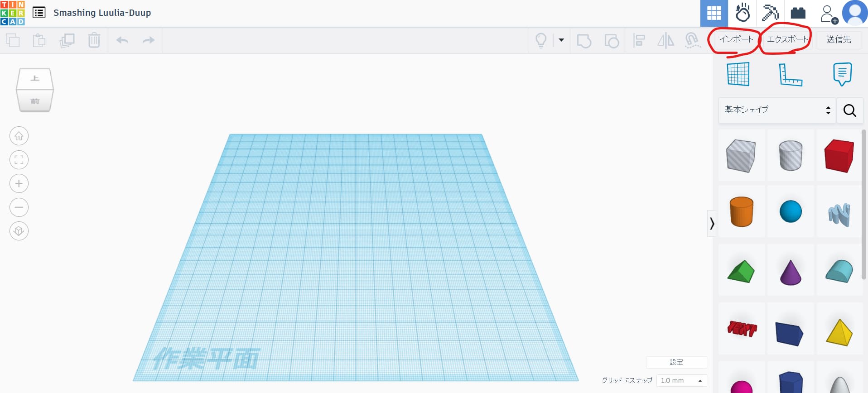
Task: Open the snap grid 1.0 mm dropdown
Action: pyautogui.click(x=681, y=380)
